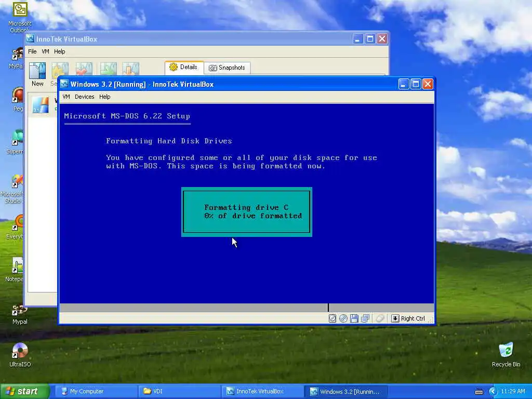Click the Formatting drive C progress box
Viewport: 532px width, 399px height.
tap(247, 212)
